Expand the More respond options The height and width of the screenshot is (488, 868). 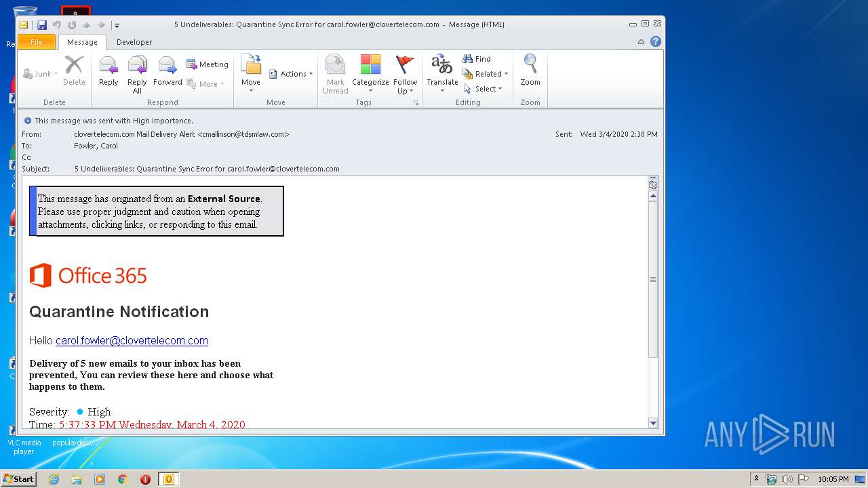205,84
